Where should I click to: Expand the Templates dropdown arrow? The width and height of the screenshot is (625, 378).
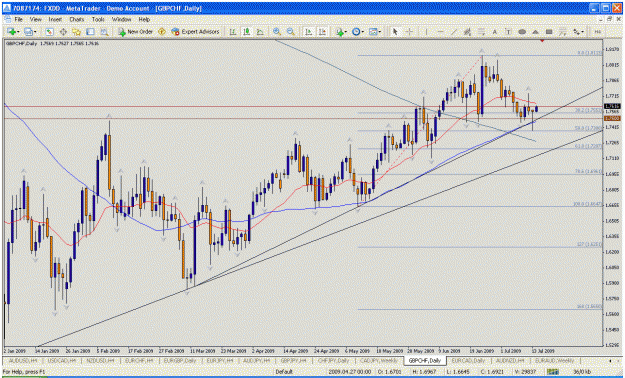click(380, 32)
